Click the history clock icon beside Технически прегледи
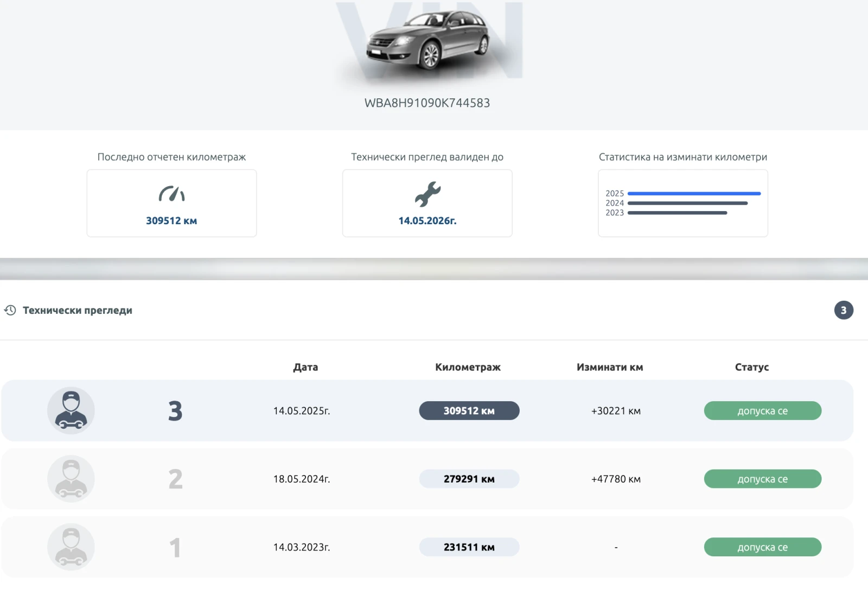Viewport: 868px width, 590px height. point(10,310)
